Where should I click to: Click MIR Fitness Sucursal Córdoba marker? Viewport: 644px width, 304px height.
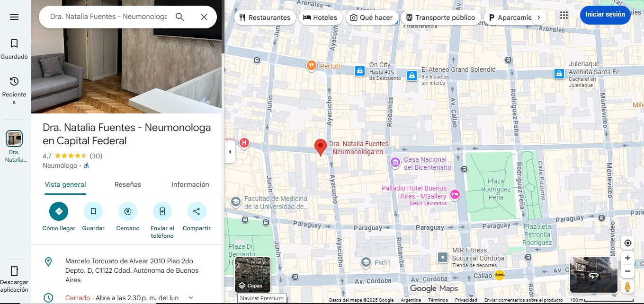[443, 258]
